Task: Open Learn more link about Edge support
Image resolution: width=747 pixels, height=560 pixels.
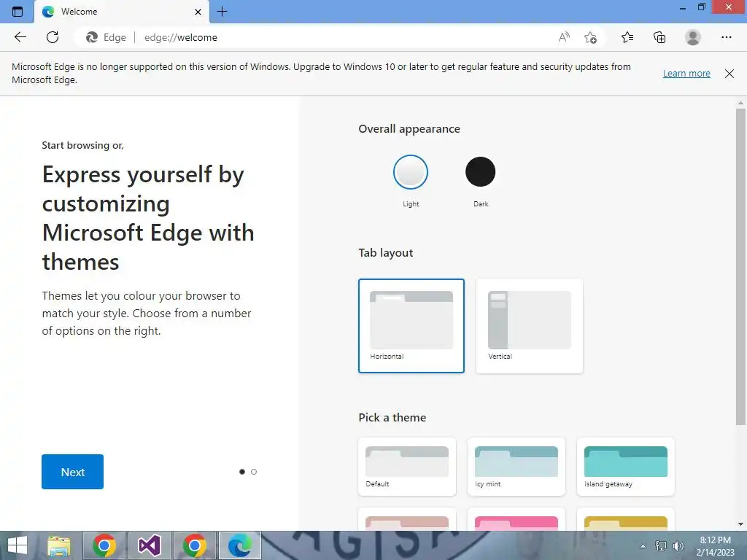Action: tap(686, 74)
